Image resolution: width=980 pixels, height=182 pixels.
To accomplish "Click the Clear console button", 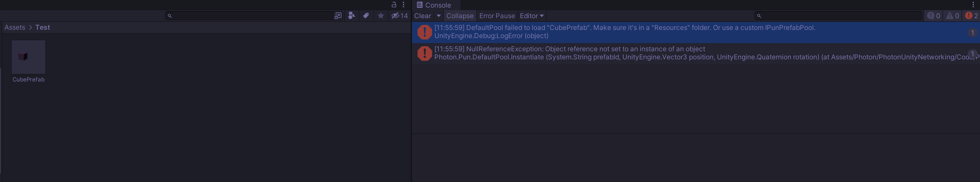I will tap(422, 16).
